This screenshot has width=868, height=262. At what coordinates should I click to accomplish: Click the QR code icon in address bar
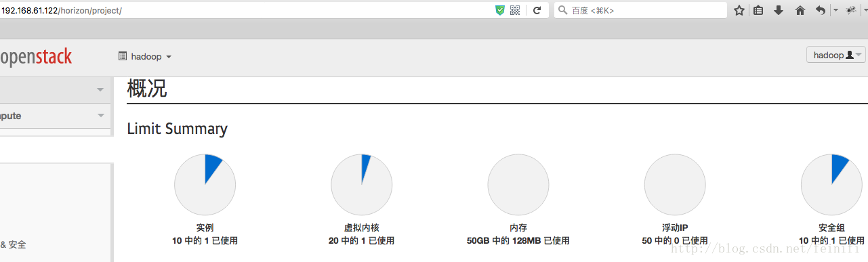click(x=515, y=10)
